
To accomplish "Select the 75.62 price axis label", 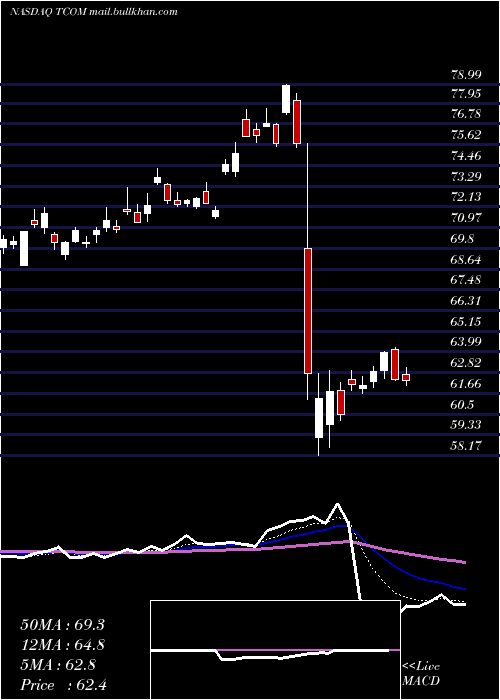I will coord(467,135).
